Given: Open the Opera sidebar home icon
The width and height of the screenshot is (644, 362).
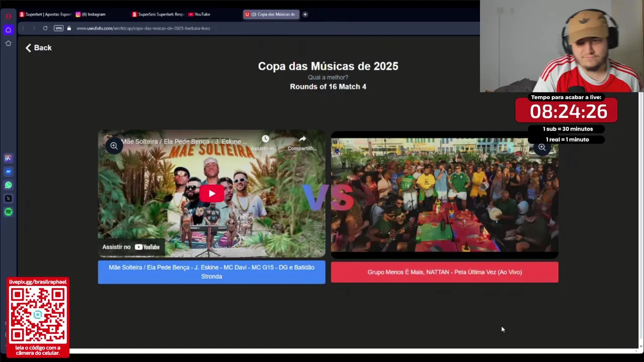Looking at the screenshot, I should [x=8, y=30].
